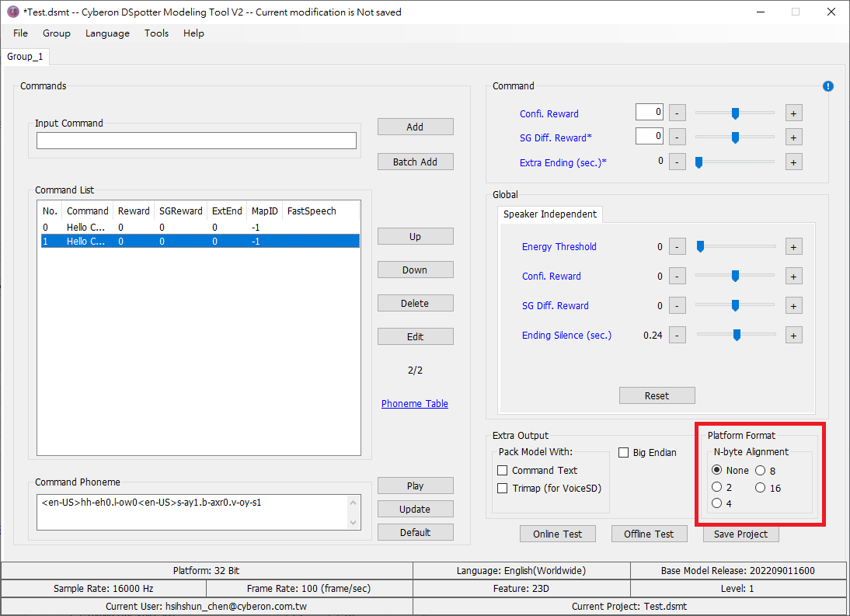Click the SG Diff. Reward* value box

click(650, 136)
